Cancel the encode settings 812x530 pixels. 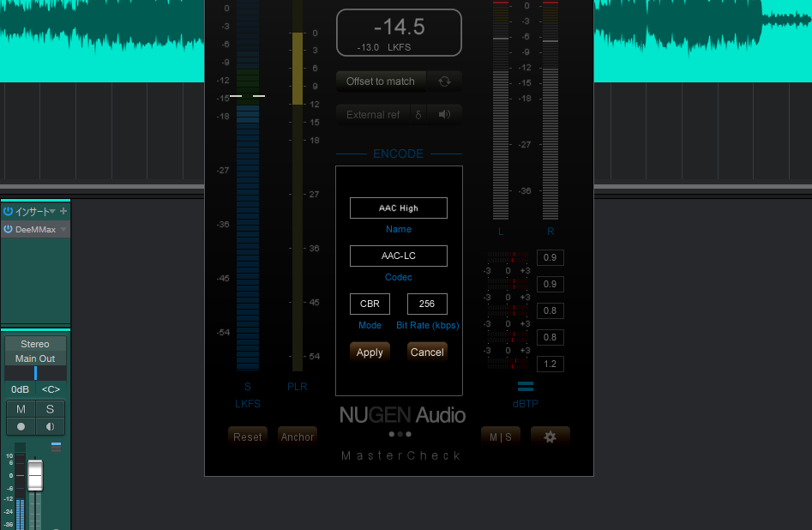(427, 352)
